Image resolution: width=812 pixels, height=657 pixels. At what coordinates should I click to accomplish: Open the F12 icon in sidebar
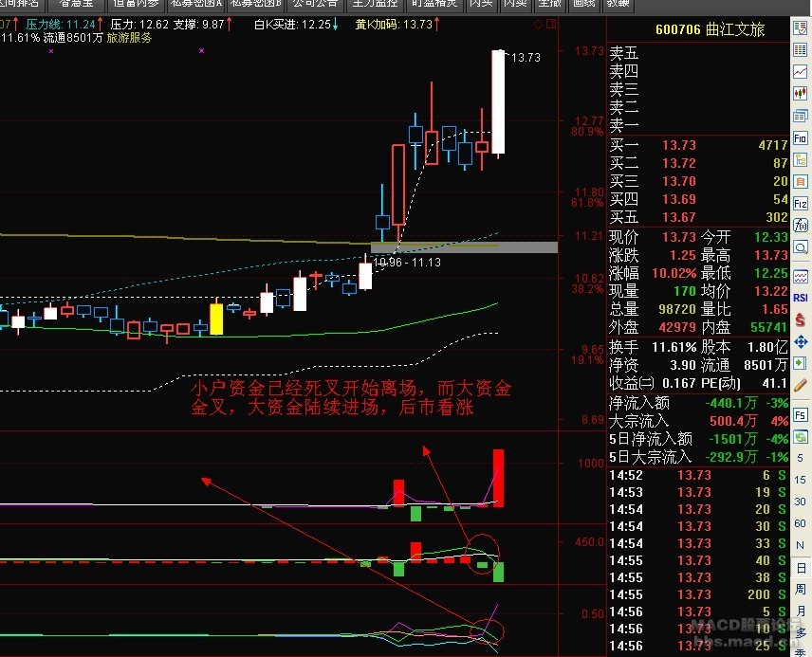[801, 204]
